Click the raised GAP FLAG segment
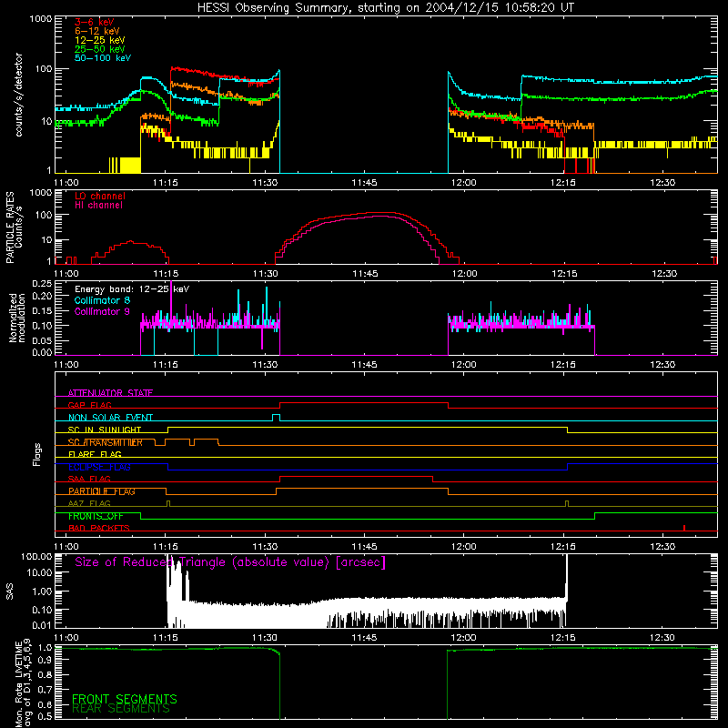The width and height of the screenshot is (728, 728). [x=363, y=403]
